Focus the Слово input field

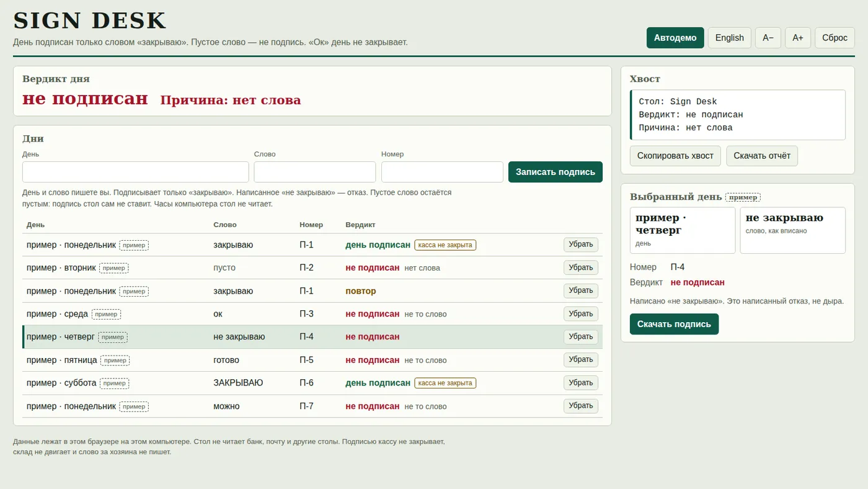[x=315, y=172]
